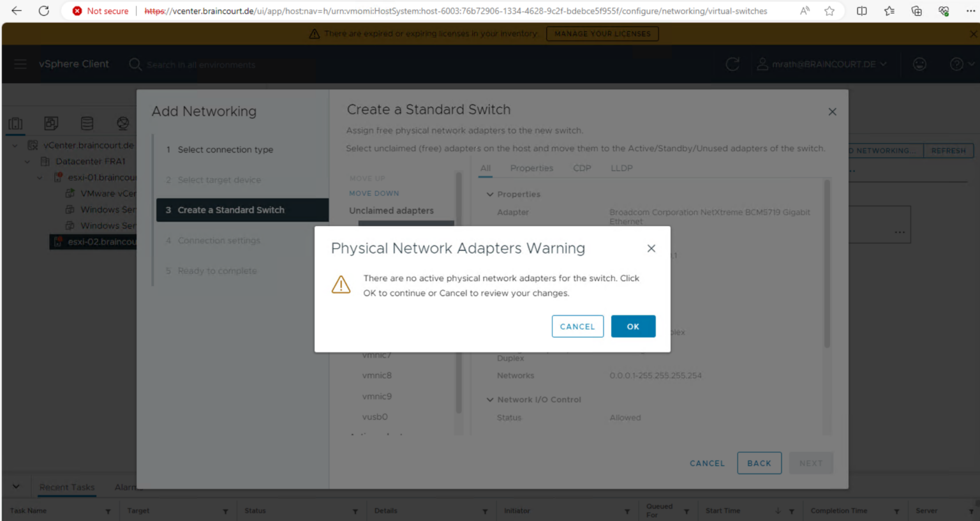This screenshot has height=521, width=980.
Task: Go back using the browser back arrow
Action: coord(17,11)
